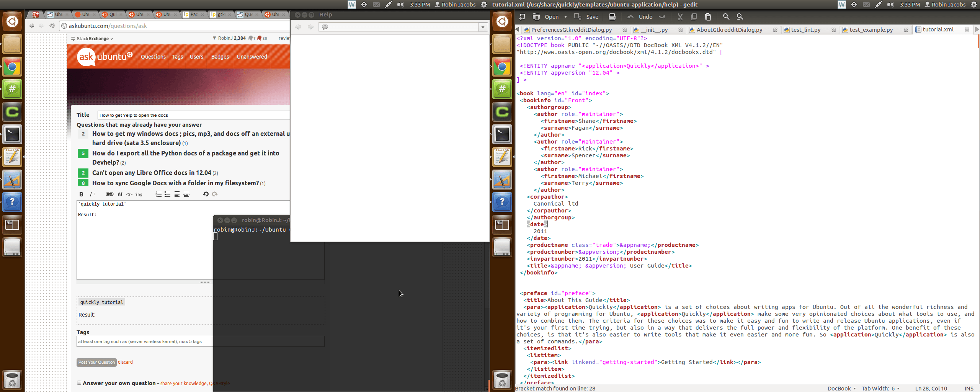The width and height of the screenshot is (980, 392).
Task: Click the 3:33 PM clock above Help window
Action: (420, 5)
